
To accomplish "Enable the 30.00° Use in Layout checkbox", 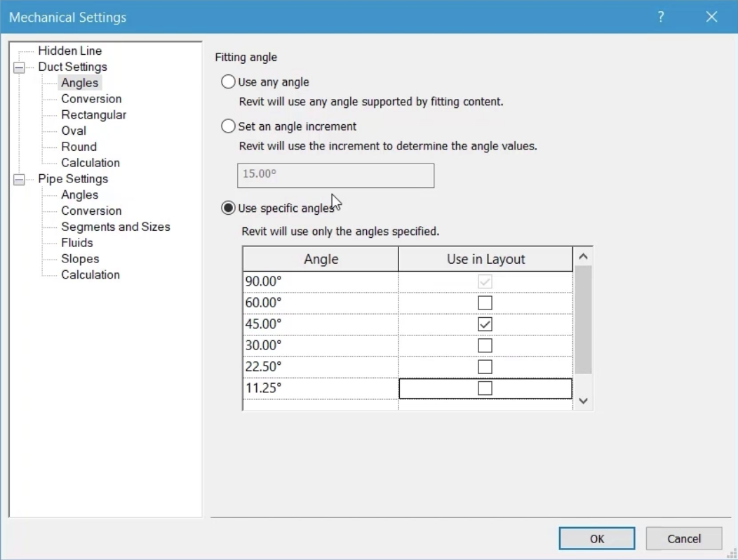I will click(x=485, y=345).
